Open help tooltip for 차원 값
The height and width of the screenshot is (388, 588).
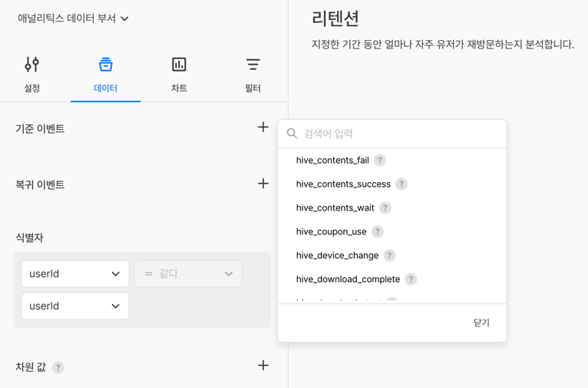click(x=58, y=367)
